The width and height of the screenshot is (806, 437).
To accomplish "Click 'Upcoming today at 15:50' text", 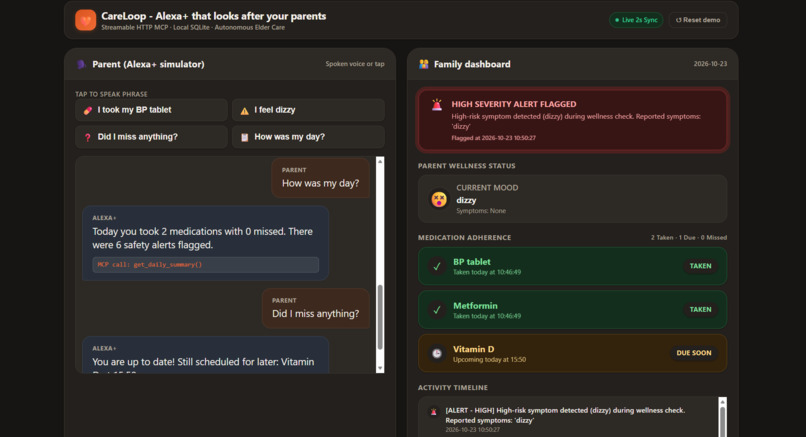I will point(489,359).
